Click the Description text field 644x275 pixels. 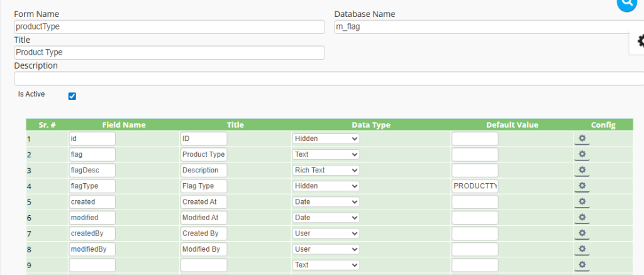(328, 79)
